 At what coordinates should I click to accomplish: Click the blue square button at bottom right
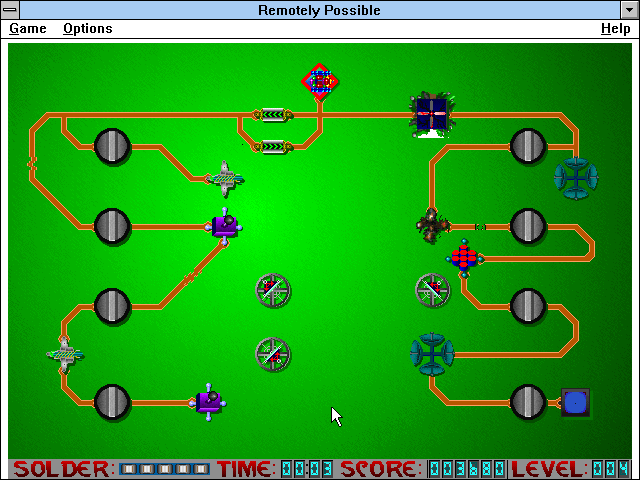pyautogui.click(x=576, y=402)
